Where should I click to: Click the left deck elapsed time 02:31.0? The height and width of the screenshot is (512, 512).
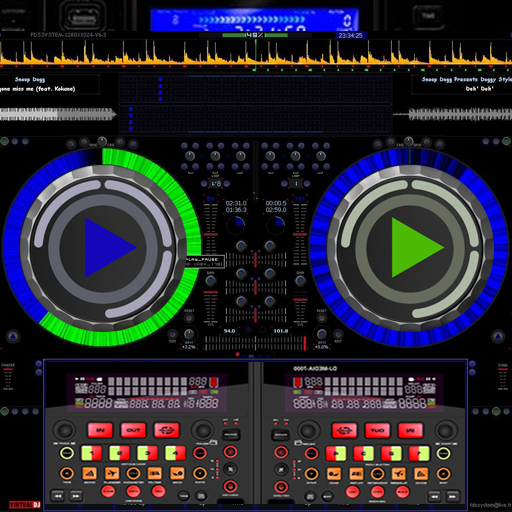(x=236, y=203)
